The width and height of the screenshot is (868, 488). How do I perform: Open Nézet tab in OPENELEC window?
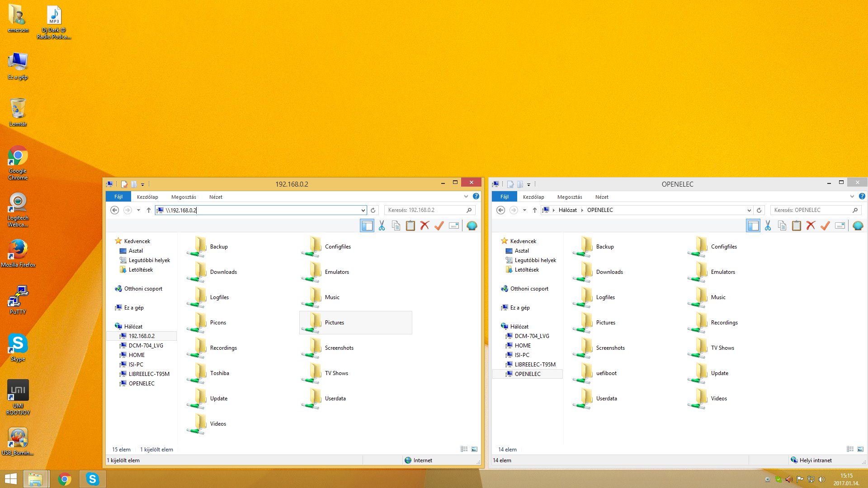[x=602, y=197]
